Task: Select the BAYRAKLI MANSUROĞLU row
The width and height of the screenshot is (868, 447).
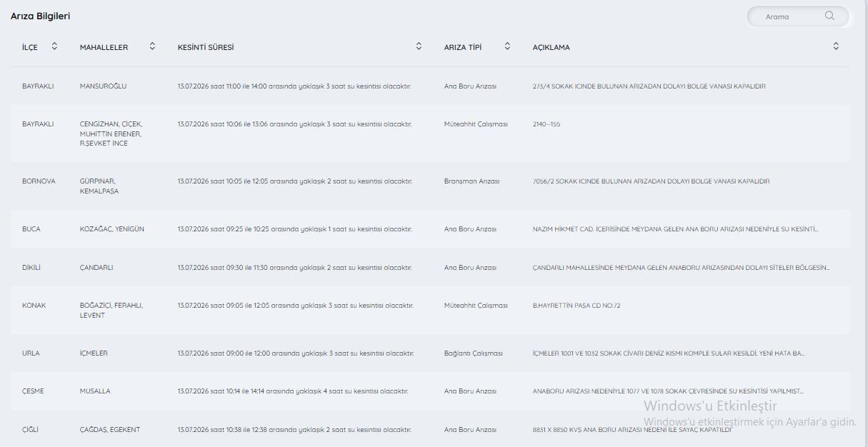Action: point(430,86)
